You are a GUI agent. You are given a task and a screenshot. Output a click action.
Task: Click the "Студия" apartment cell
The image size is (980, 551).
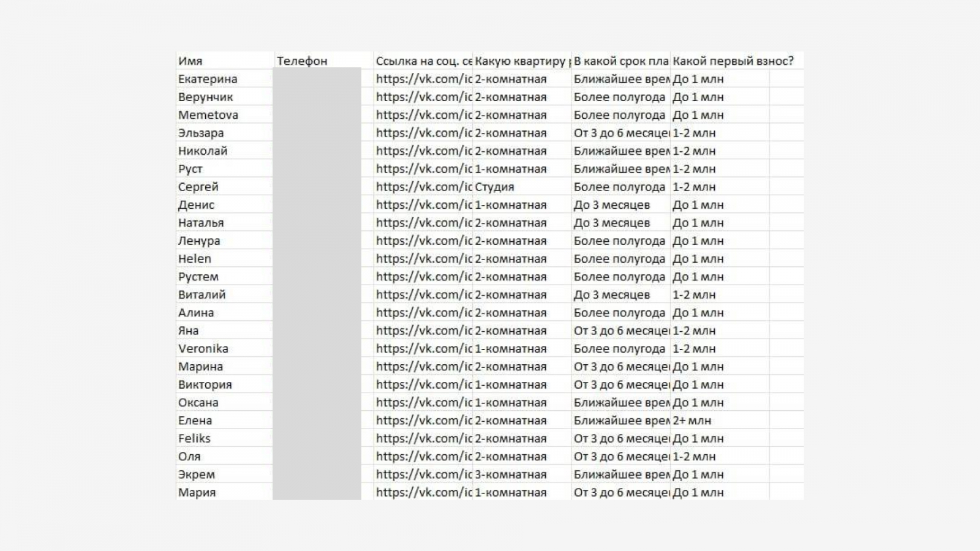click(x=495, y=187)
